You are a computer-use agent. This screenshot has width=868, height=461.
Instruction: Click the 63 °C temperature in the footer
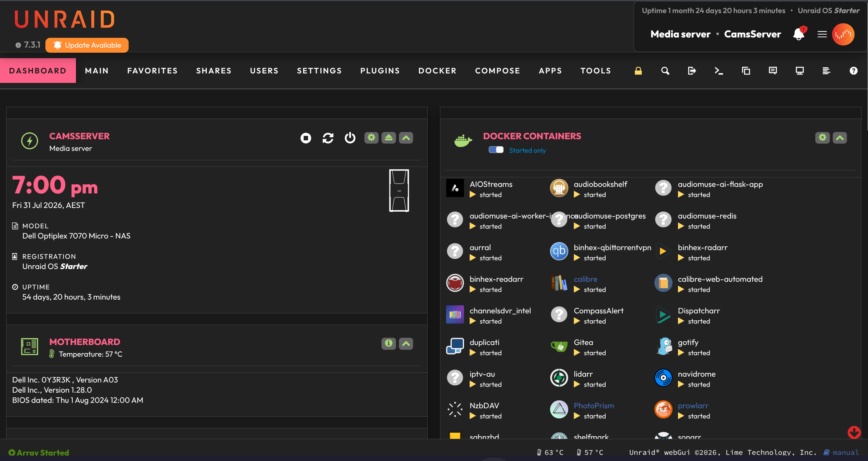pos(550,452)
